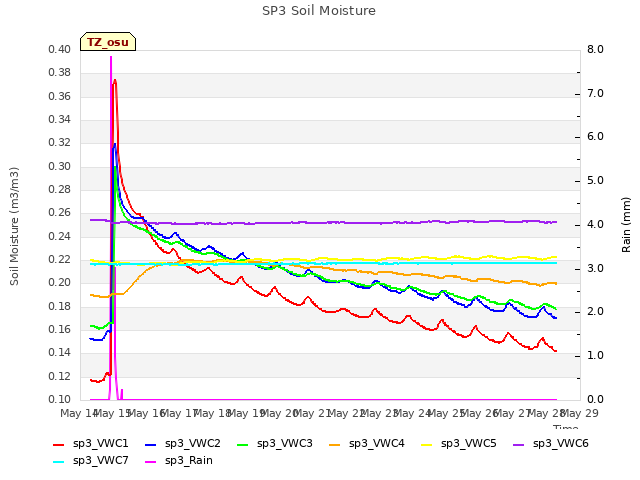The image size is (640, 480).
Task: Click the blue sp3_VWC2 legend swatch
Action: pyautogui.click(x=151, y=444)
